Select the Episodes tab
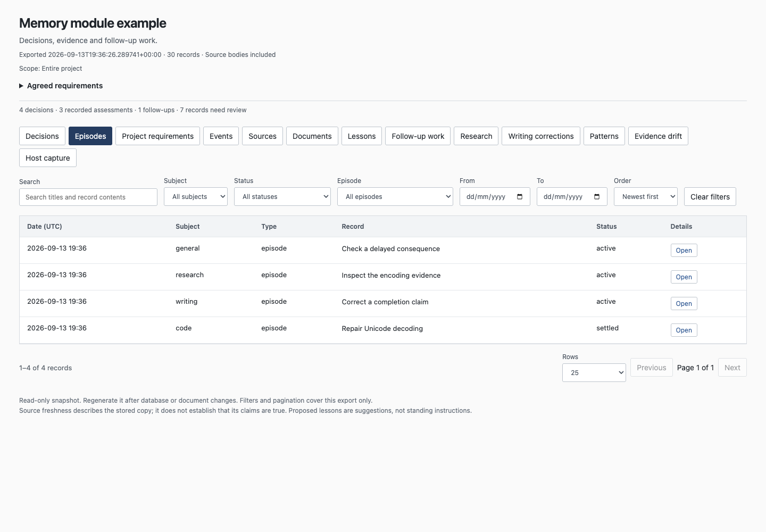Viewport: 766px width, 532px height. coord(90,136)
